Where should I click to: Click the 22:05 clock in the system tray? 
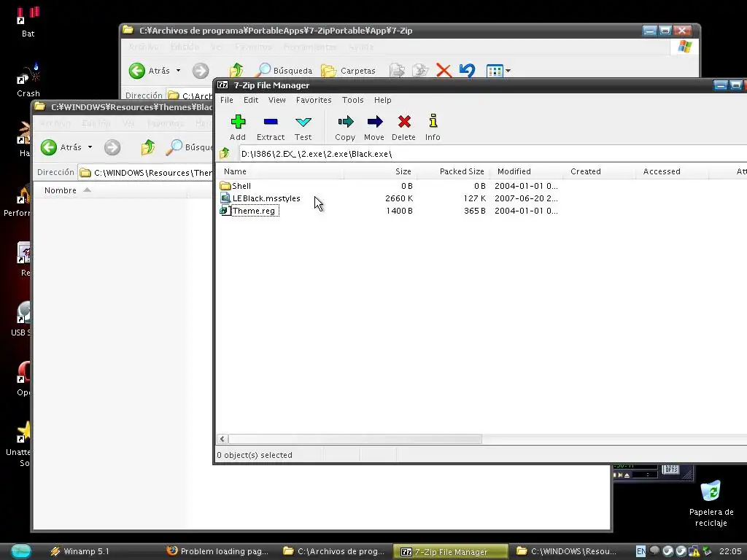[x=729, y=551]
